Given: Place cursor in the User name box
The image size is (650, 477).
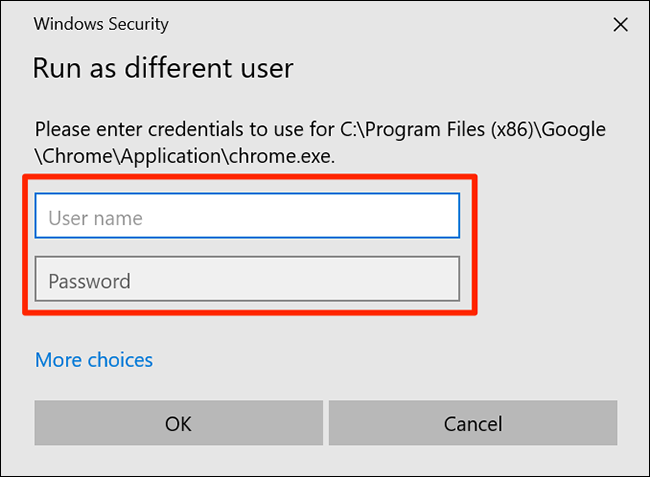Looking at the screenshot, I should tap(247, 217).
